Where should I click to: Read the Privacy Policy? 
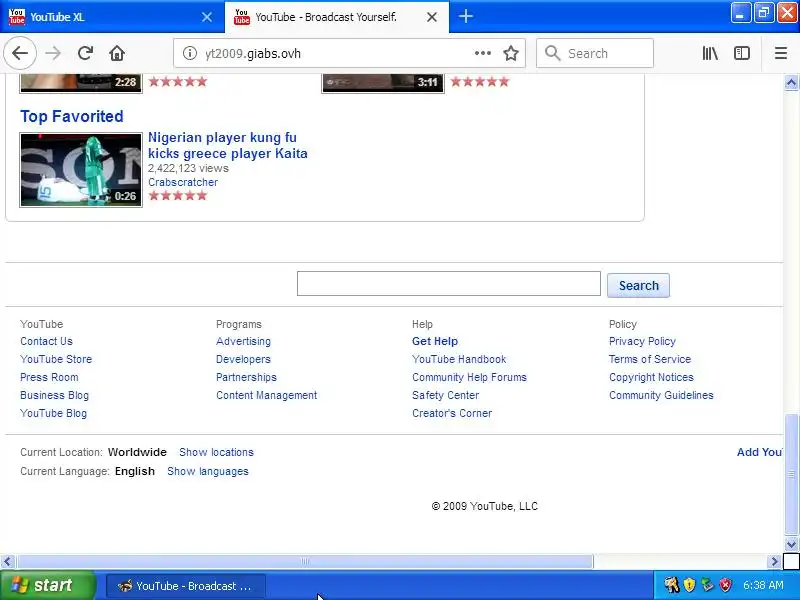point(642,341)
